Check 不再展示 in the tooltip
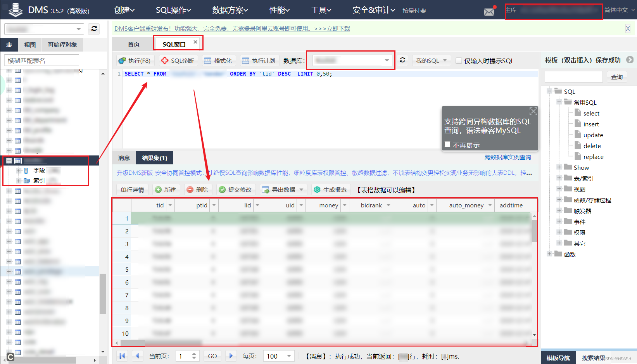The image size is (637, 364). [x=447, y=144]
